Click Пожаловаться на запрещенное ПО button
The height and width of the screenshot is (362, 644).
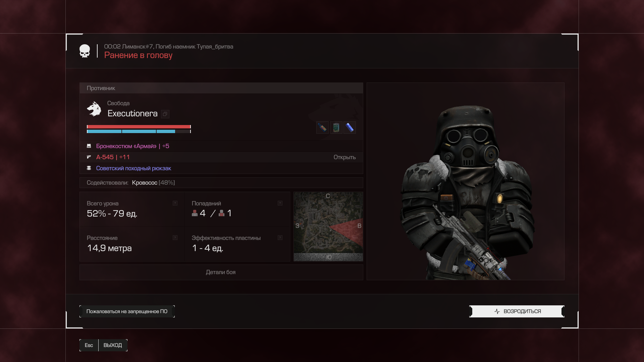pyautogui.click(x=127, y=311)
